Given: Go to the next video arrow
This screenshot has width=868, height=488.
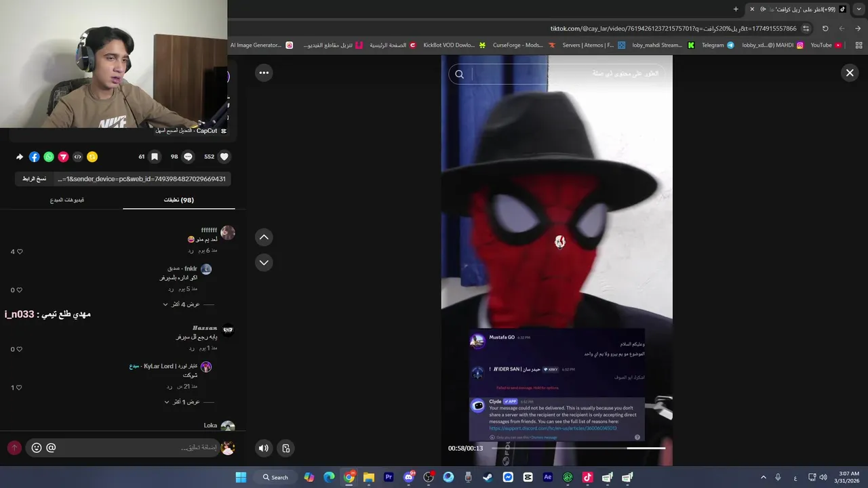Looking at the screenshot, I should 264,262.
